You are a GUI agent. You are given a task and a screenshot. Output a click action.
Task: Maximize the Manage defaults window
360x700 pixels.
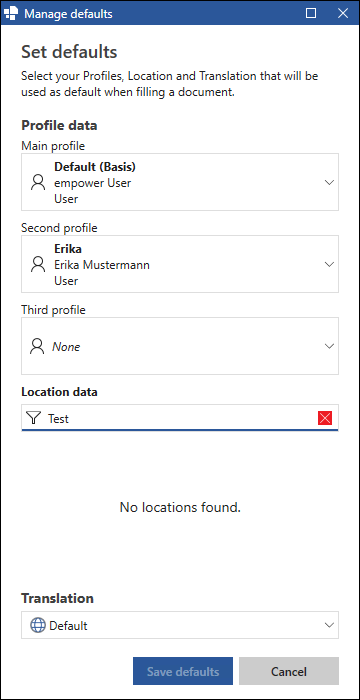[311, 13]
